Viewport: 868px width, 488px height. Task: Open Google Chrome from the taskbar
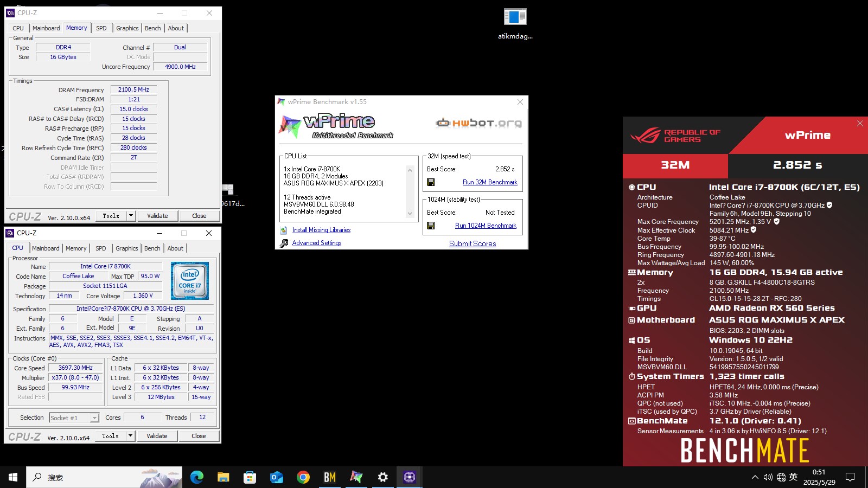point(303,477)
